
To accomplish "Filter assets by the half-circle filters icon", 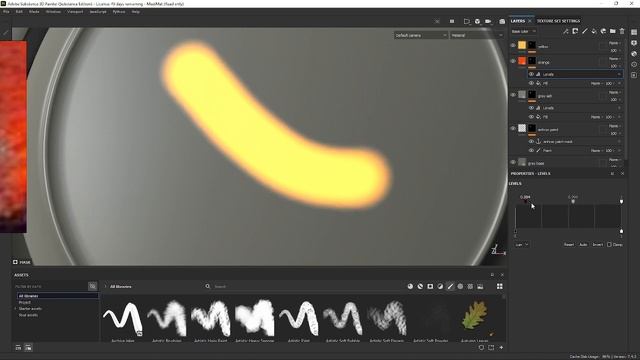I will pos(440,287).
